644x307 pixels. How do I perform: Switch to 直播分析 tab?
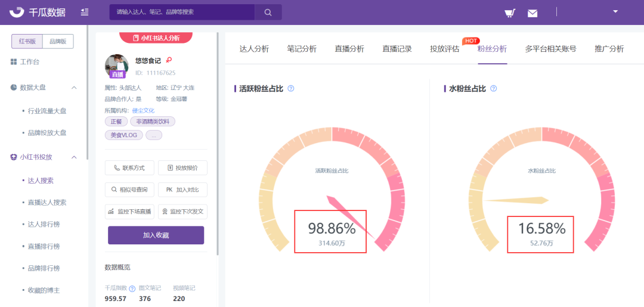click(349, 49)
